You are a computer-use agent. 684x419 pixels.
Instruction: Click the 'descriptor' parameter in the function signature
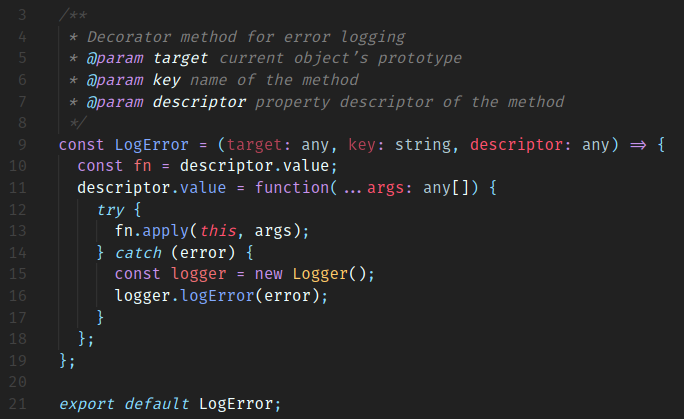tap(516, 144)
